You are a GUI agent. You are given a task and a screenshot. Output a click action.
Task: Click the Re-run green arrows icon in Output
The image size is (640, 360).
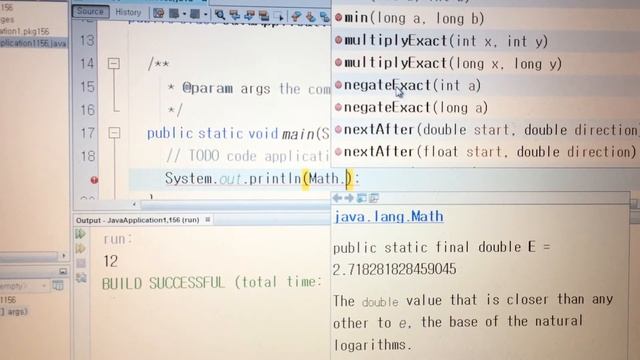(80, 233)
